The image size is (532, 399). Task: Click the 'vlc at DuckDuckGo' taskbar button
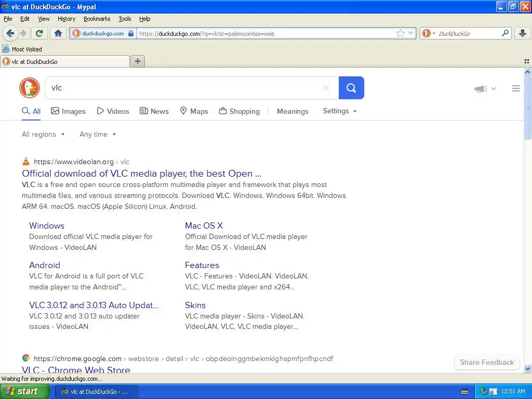pos(97,392)
